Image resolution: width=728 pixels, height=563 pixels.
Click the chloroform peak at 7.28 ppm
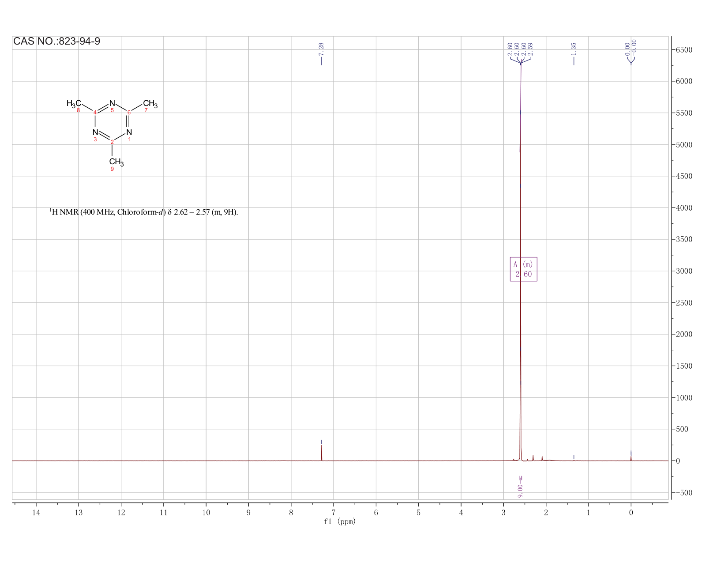[x=322, y=453]
